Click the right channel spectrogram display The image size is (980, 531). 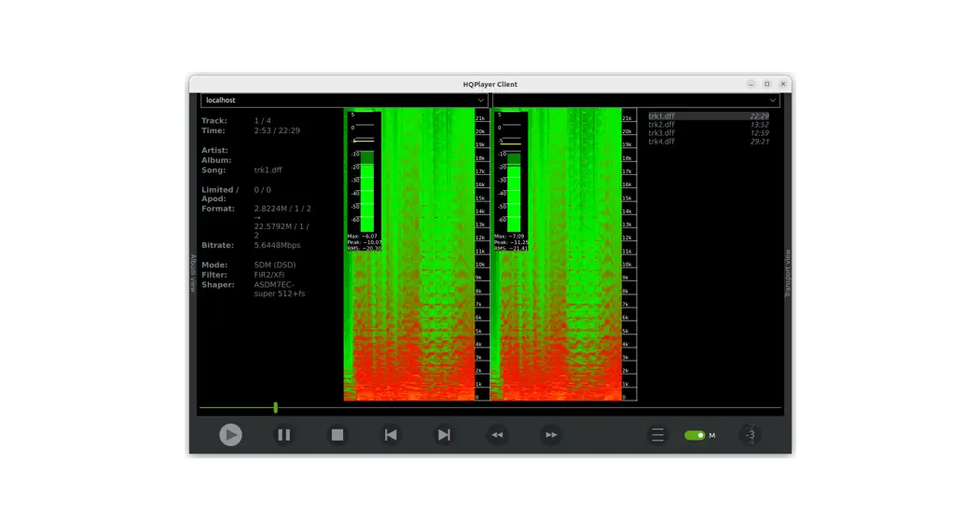[x=557, y=254]
